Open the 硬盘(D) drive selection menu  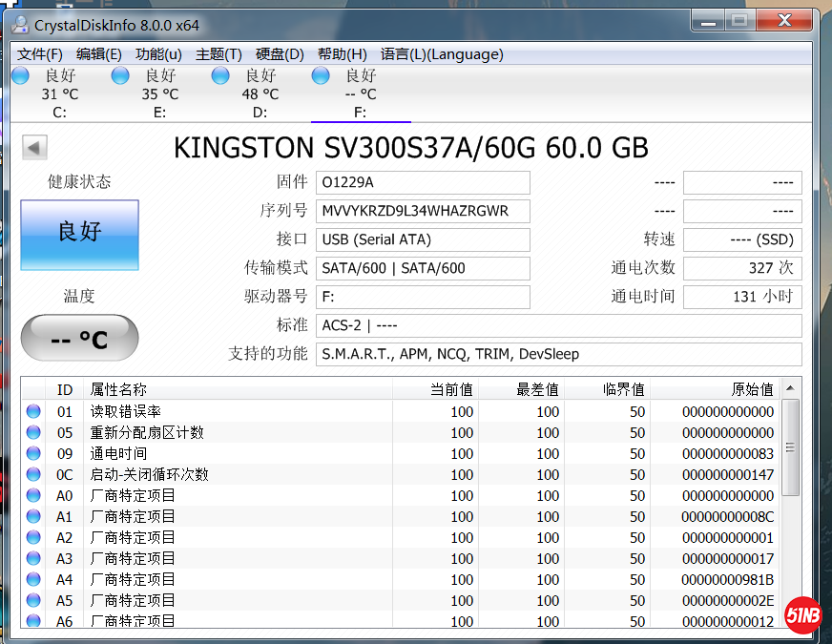279,54
